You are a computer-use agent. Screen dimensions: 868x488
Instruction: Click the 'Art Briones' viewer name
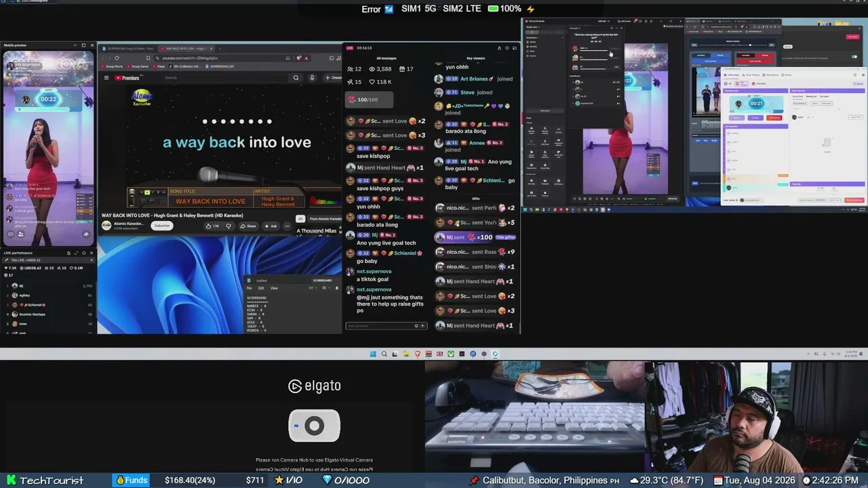[x=475, y=79]
